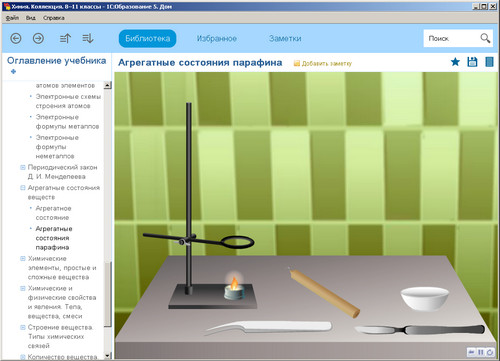
Task: Click the rewind control in the animation
Action: (x=472, y=352)
